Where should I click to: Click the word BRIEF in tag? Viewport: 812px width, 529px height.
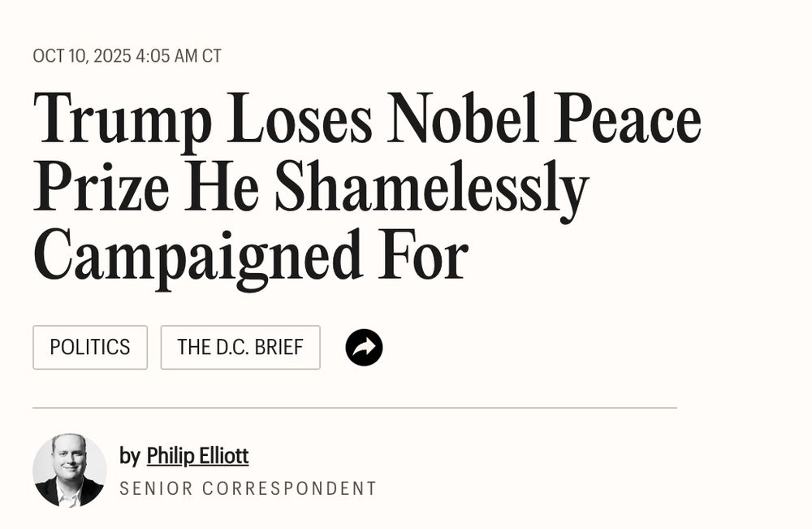pos(279,348)
